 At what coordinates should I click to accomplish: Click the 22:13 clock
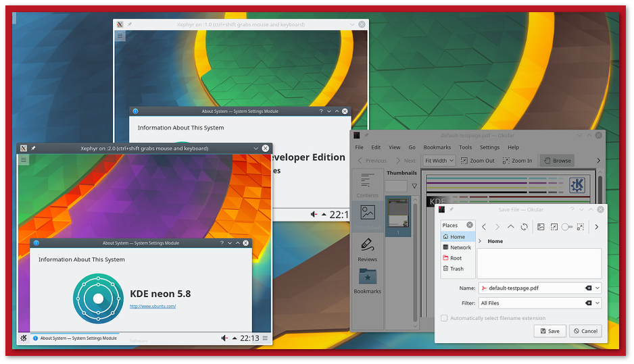coord(249,338)
